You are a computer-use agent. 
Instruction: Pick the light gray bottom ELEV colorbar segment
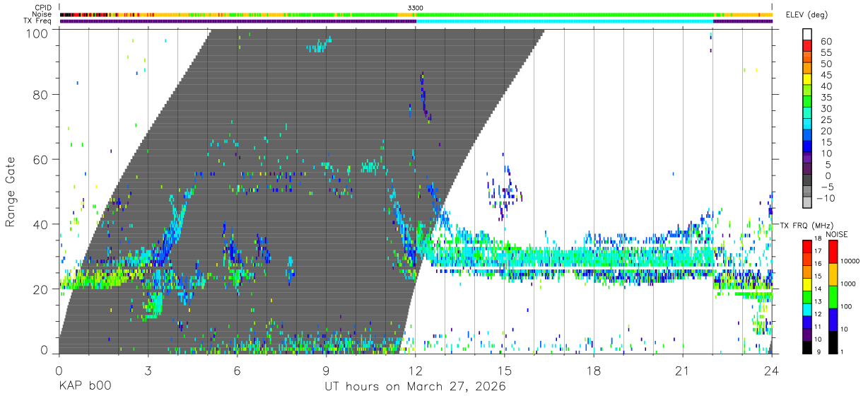(807, 203)
